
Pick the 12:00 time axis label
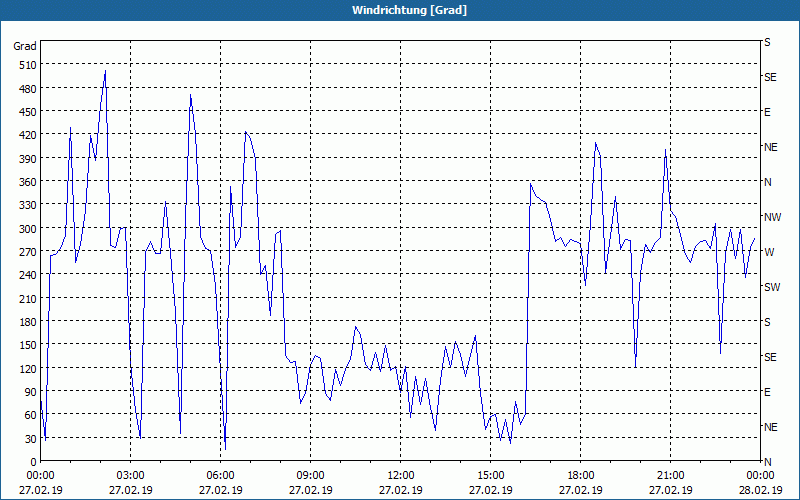pos(400,475)
